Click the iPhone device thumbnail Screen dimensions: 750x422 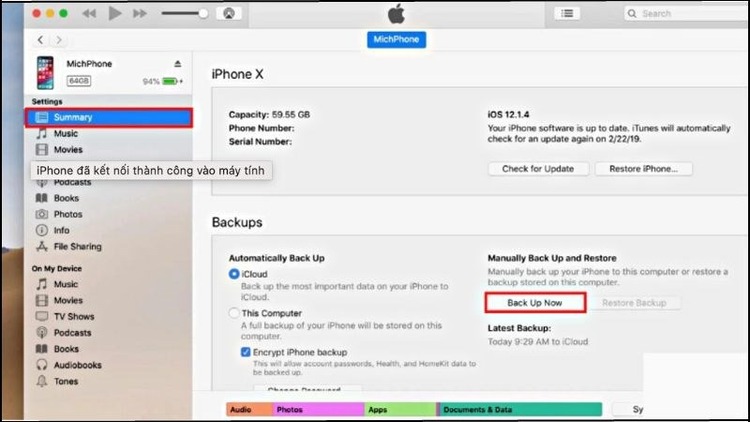point(45,73)
